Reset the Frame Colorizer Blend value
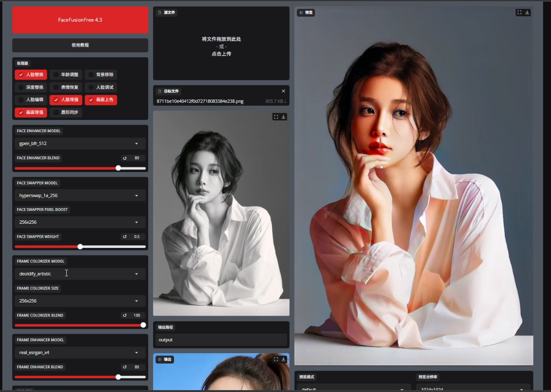 point(125,315)
